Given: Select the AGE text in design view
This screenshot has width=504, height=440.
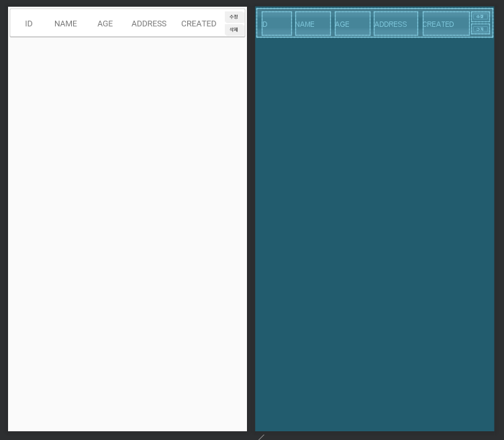Looking at the screenshot, I should click(x=105, y=24).
